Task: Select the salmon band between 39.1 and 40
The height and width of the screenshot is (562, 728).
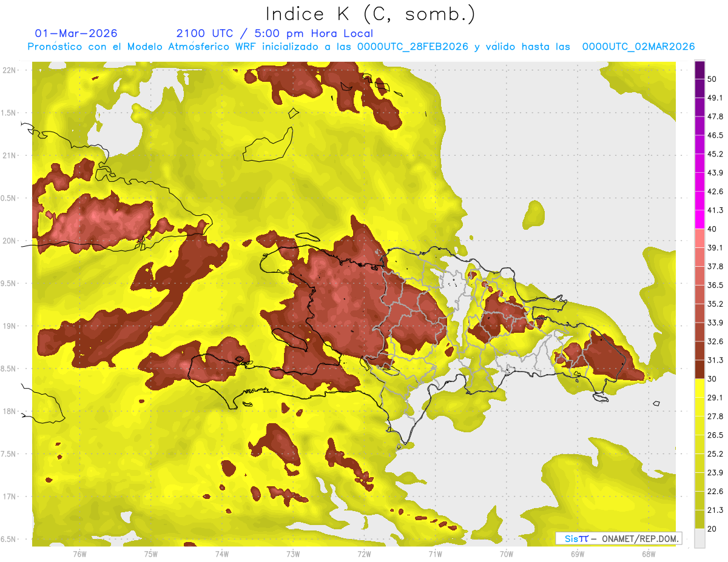Action: click(699, 238)
